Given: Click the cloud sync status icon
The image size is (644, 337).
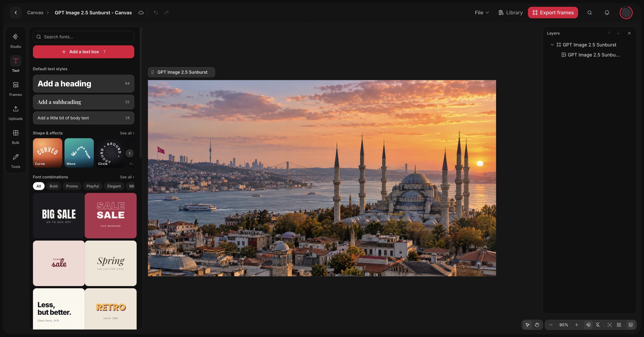Looking at the screenshot, I should click(141, 13).
